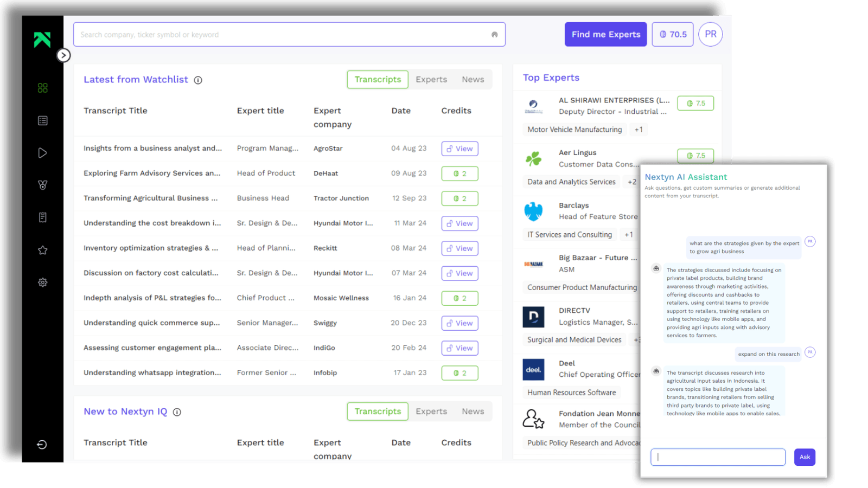Viewport: 868px width, 488px height.
Task: Select the Transcripts toggle in Latest from Watchlist
Action: tap(377, 79)
